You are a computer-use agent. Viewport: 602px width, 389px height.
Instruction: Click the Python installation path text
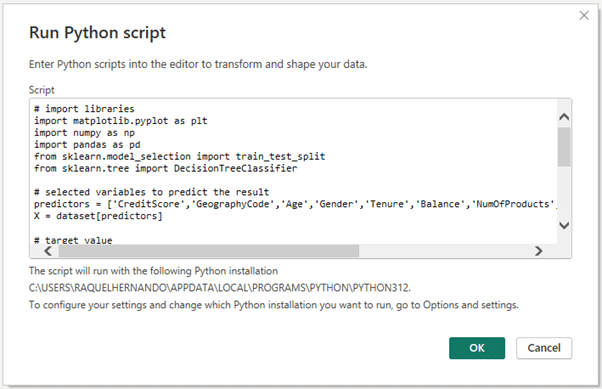click(x=220, y=288)
